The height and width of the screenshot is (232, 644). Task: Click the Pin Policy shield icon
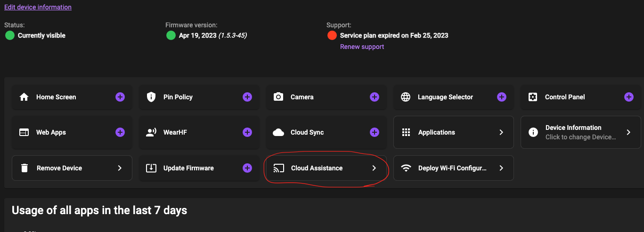pos(151,97)
